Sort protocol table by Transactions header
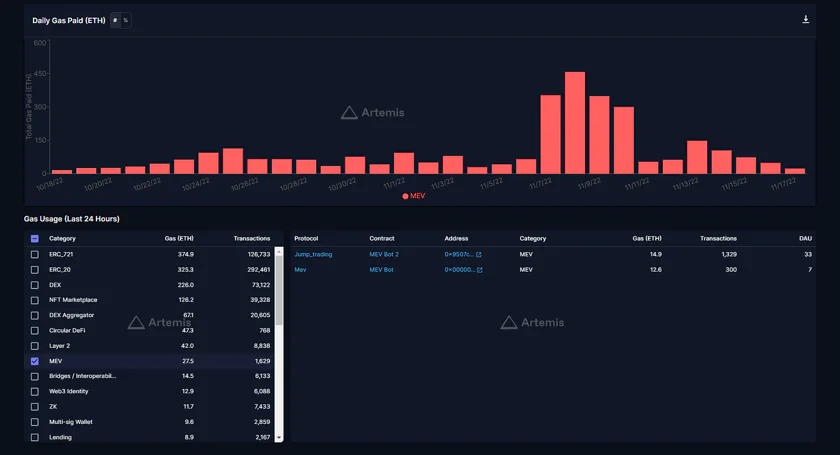The width and height of the screenshot is (840, 455). [x=718, y=238]
